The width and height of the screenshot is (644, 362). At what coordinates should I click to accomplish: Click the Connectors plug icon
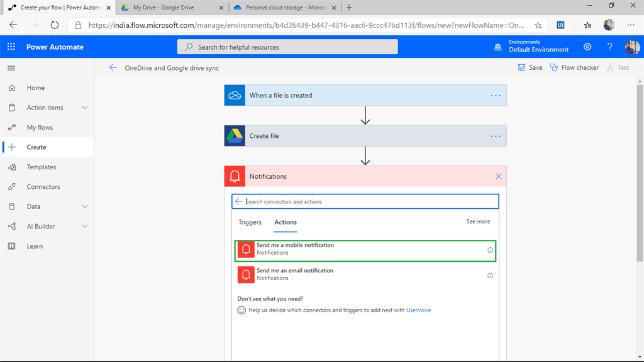point(12,187)
